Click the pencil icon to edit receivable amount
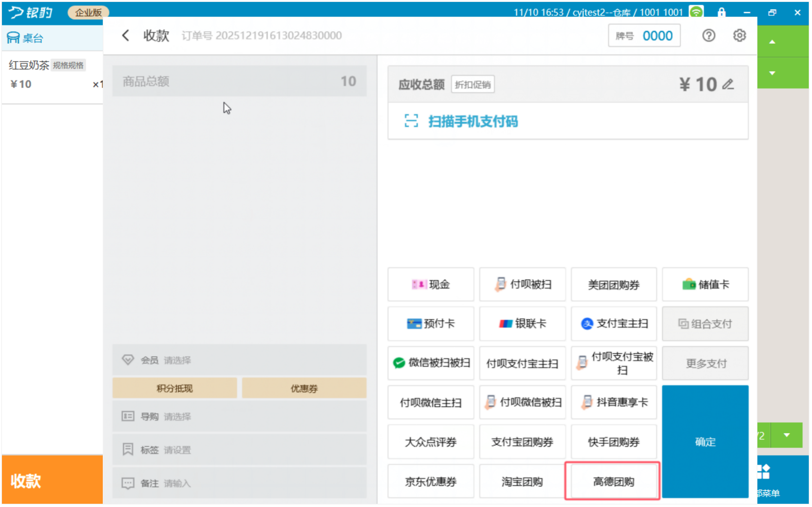812x507 pixels. tap(728, 84)
